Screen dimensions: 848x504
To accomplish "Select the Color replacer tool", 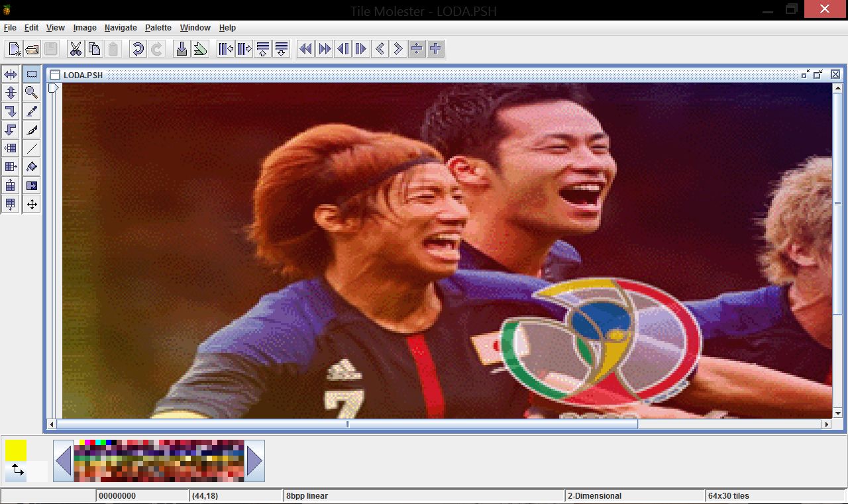I will click(x=31, y=185).
